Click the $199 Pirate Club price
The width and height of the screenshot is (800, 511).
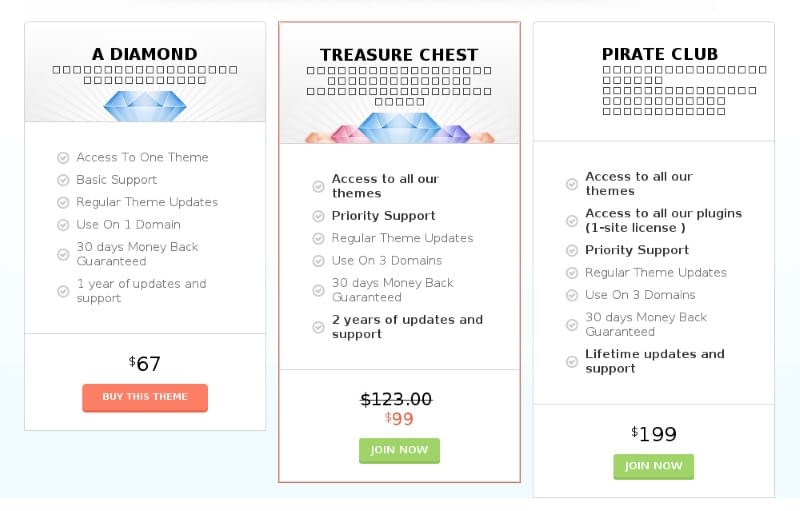coord(654,434)
